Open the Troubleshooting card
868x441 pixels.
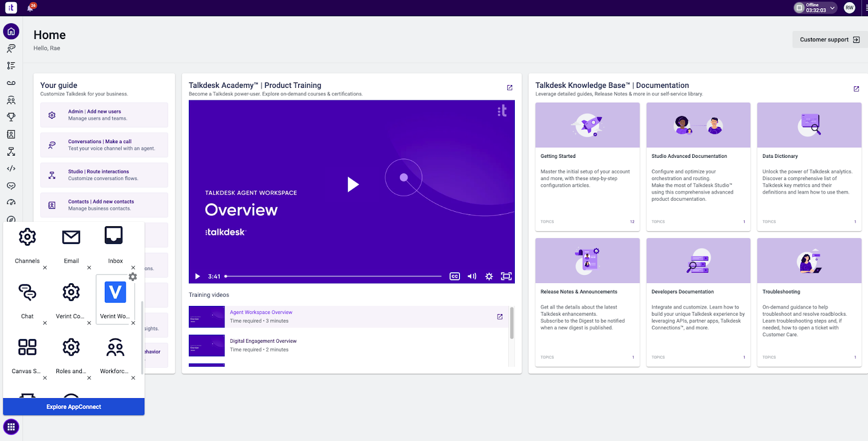(x=809, y=303)
